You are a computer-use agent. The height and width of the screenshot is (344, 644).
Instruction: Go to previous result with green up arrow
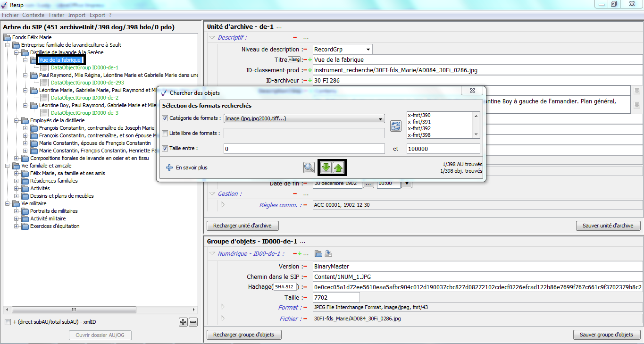(338, 167)
